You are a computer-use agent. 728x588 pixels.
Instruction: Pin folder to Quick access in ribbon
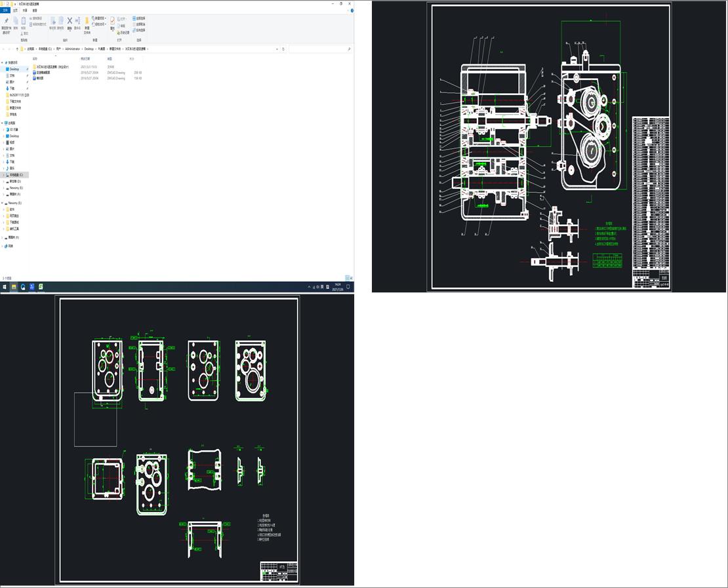[6, 26]
